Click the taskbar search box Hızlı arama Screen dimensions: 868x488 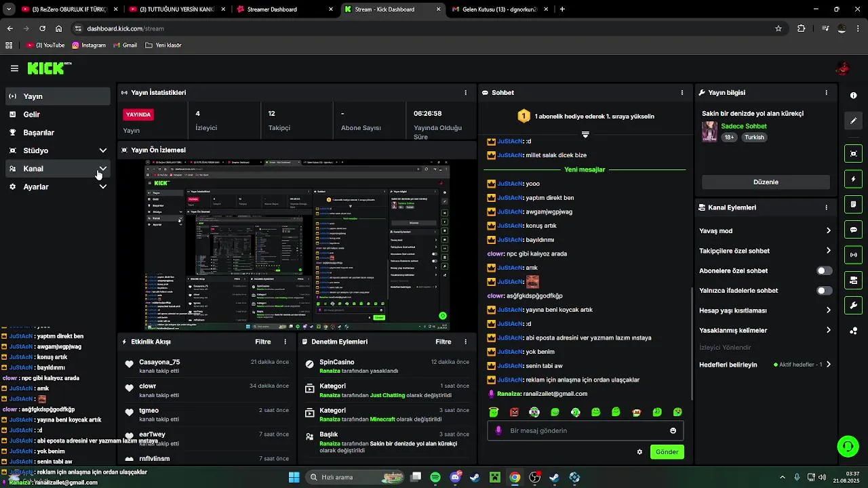click(355, 477)
